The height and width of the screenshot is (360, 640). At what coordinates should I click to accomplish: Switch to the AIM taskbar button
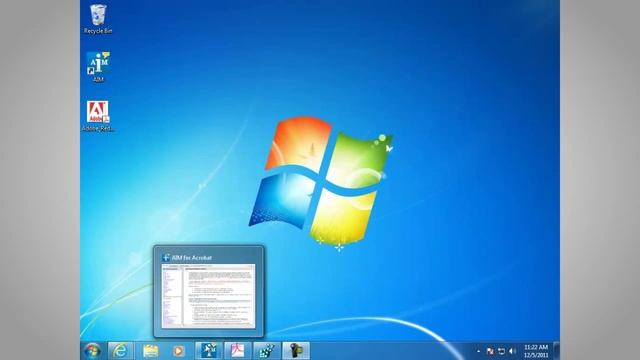tap(208, 351)
